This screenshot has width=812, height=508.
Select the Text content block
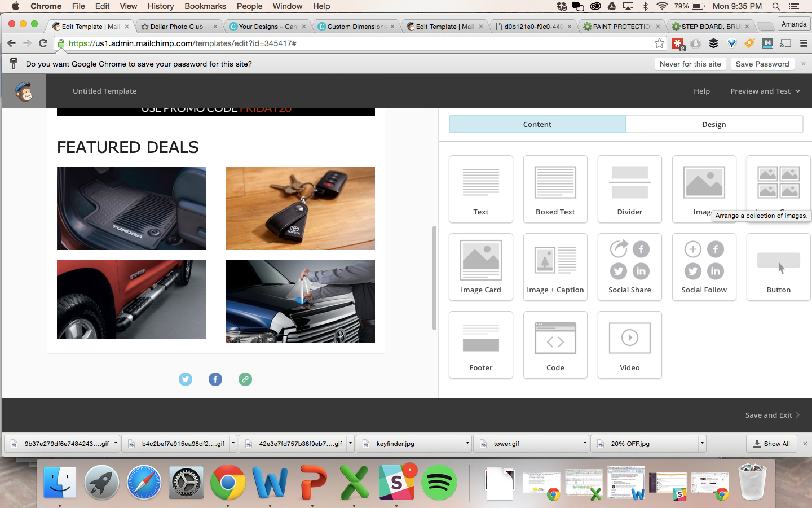point(480,189)
